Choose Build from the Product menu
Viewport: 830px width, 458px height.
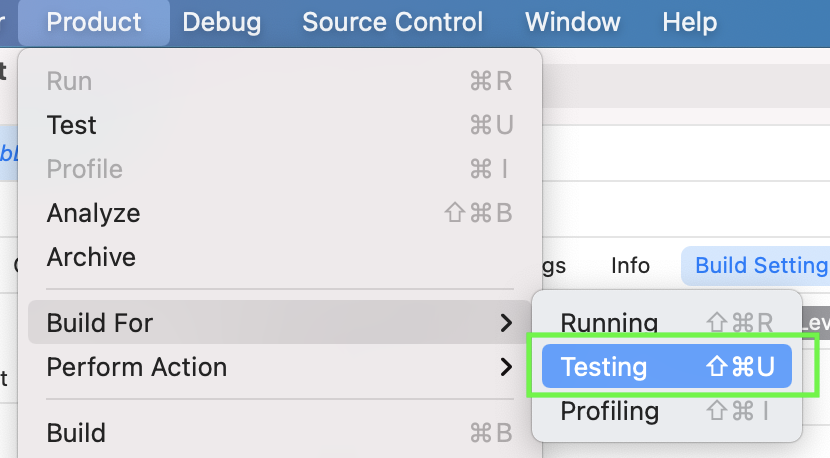pyautogui.click(x=76, y=433)
